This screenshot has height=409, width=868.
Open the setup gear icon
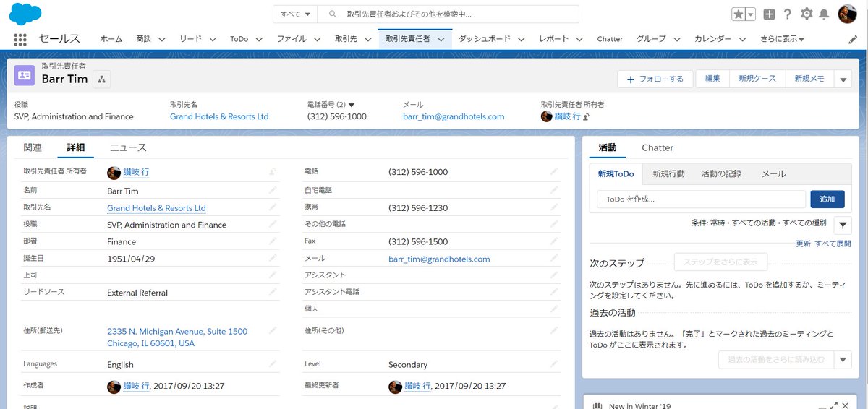click(x=807, y=14)
